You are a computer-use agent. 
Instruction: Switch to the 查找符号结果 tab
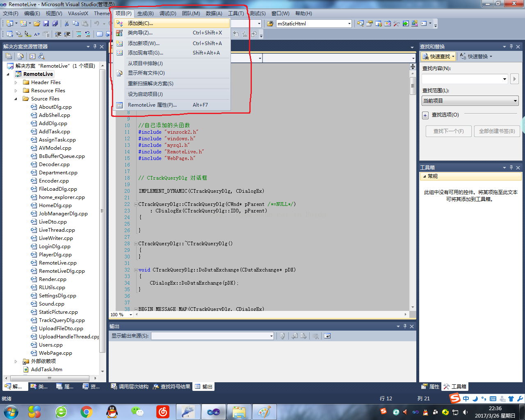pos(172,386)
